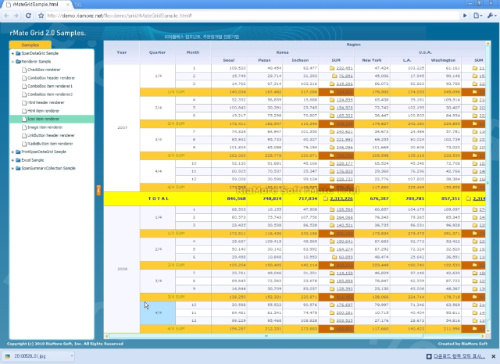
Task: Reload the page with the refresh icon
Action: pyautogui.click(x=28, y=16)
